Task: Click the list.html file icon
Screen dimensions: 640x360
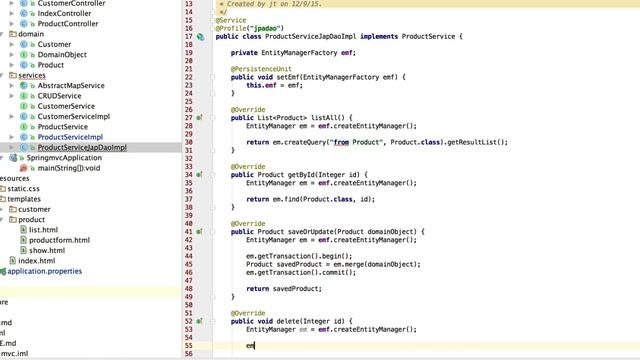Action: tap(23, 230)
